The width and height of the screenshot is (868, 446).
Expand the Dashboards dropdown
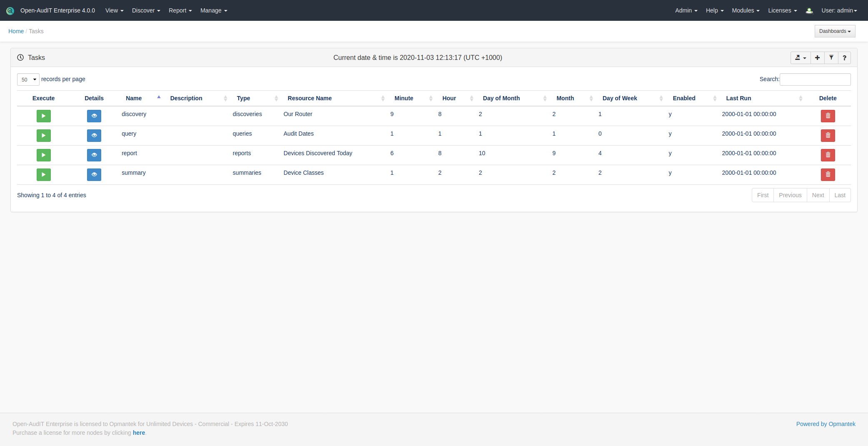tap(835, 31)
